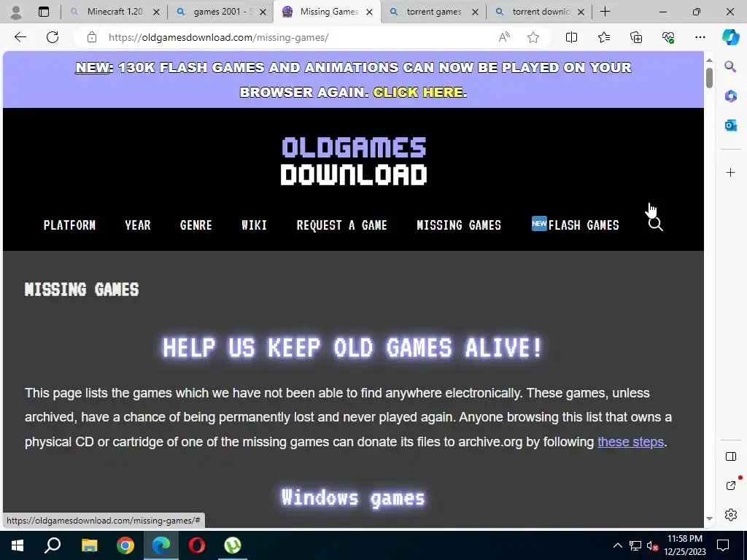The height and width of the screenshot is (560, 747).
Task: Open a new tab with plus button
Action: click(x=605, y=12)
